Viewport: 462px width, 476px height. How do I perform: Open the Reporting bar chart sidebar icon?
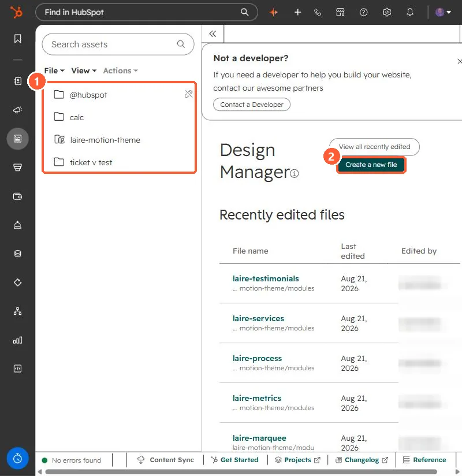(x=17, y=340)
